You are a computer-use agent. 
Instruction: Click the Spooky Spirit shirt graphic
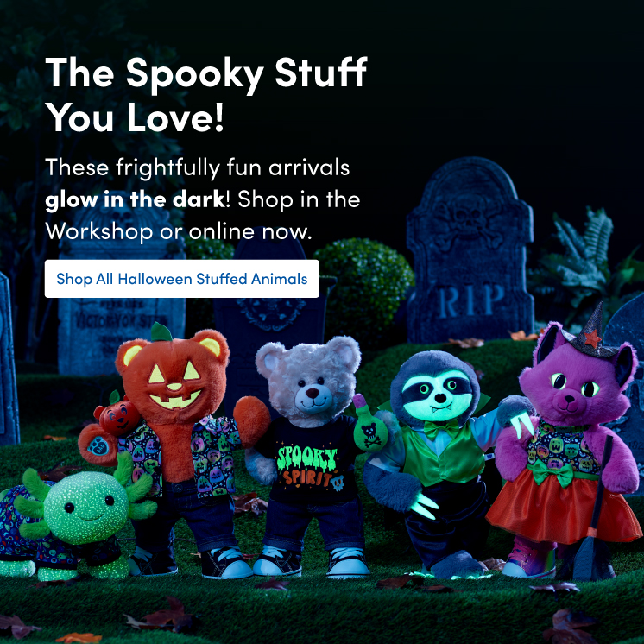click(x=309, y=467)
